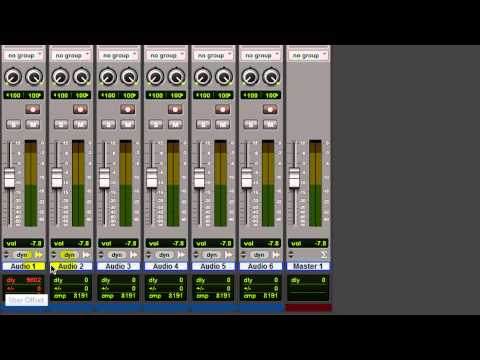Click the volume fader handle on Audio 1

click(x=10, y=178)
